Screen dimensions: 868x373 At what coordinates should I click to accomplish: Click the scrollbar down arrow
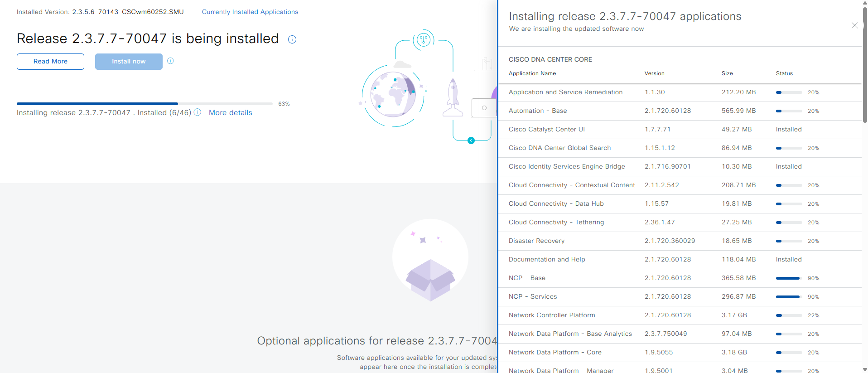(x=865, y=370)
